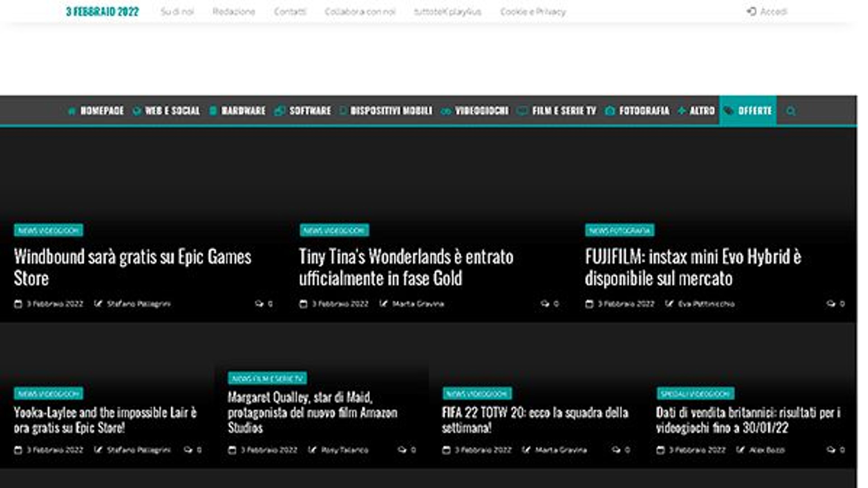Viewport: 868px width, 488px height.
Task: Select the Film e Serie TV menu
Action: [564, 111]
